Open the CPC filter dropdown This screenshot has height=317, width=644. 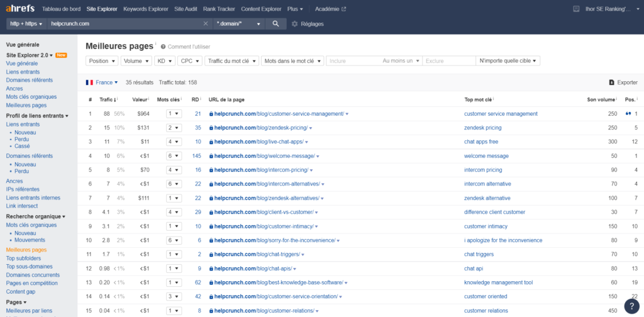[190, 61]
